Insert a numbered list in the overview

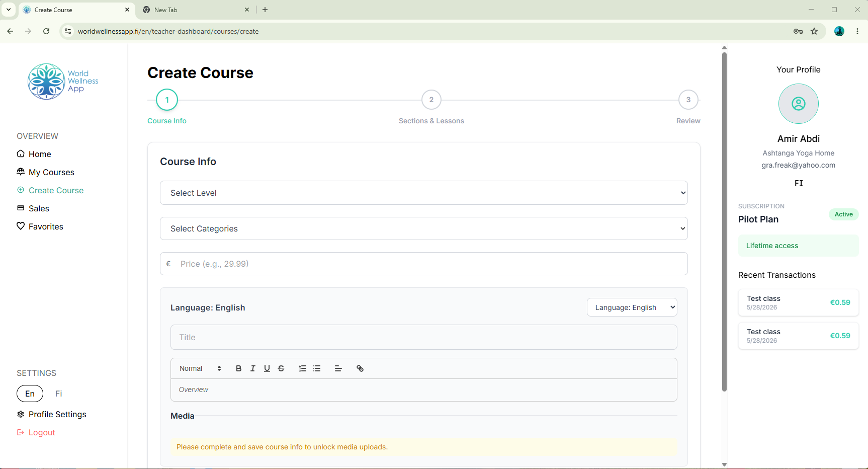(x=303, y=368)
